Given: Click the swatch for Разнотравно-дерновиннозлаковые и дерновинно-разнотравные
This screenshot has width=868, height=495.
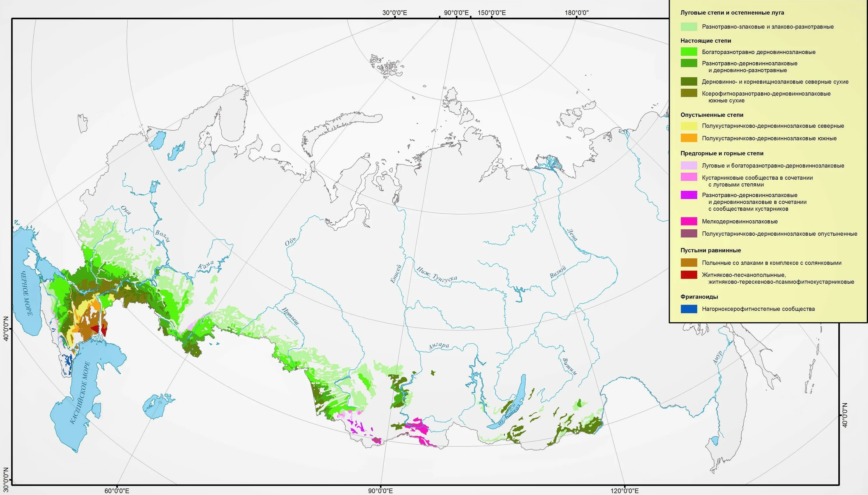Looking at the screenshot, I should click(689, 63).
